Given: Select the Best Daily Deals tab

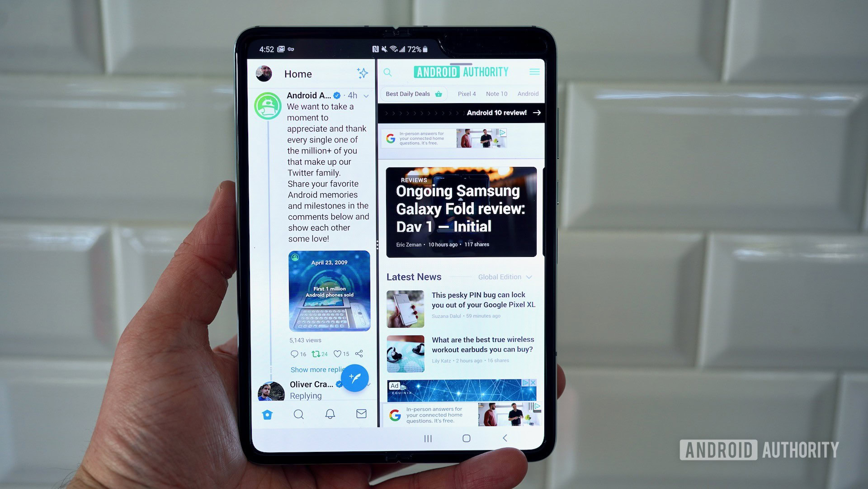Looking at the screenshot, I should coord(414,94).
